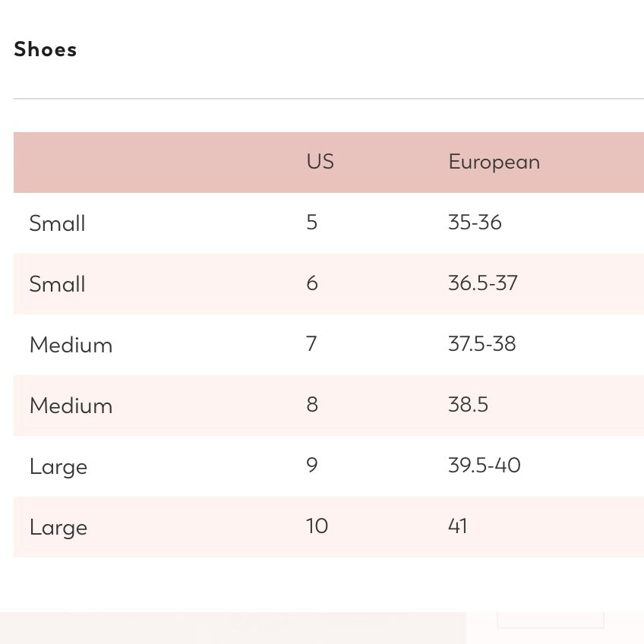Click European size 35-36
This screenshot has height=644, width=644.
click(475, 223)
